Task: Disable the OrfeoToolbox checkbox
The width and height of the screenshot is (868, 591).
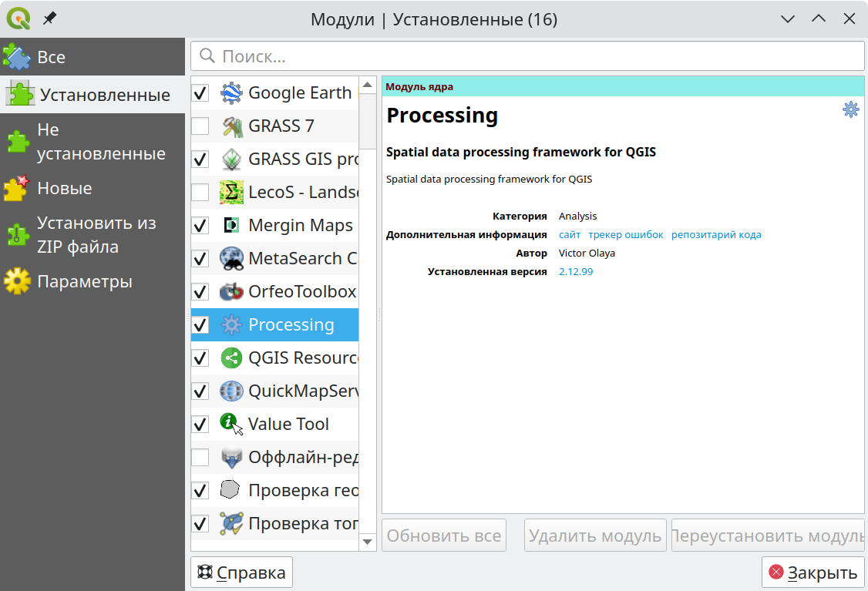Action: point(200,291)
